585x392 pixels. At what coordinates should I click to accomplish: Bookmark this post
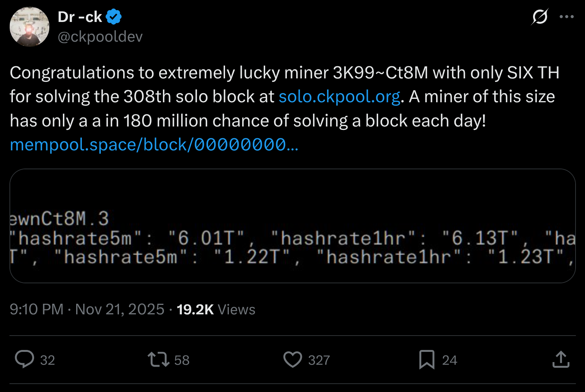tap(427, 359)
